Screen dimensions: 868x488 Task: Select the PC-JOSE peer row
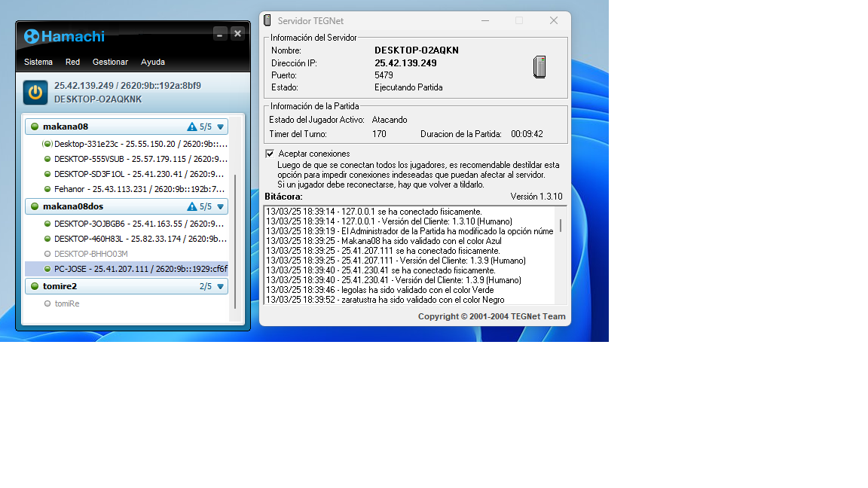[127, 269]
